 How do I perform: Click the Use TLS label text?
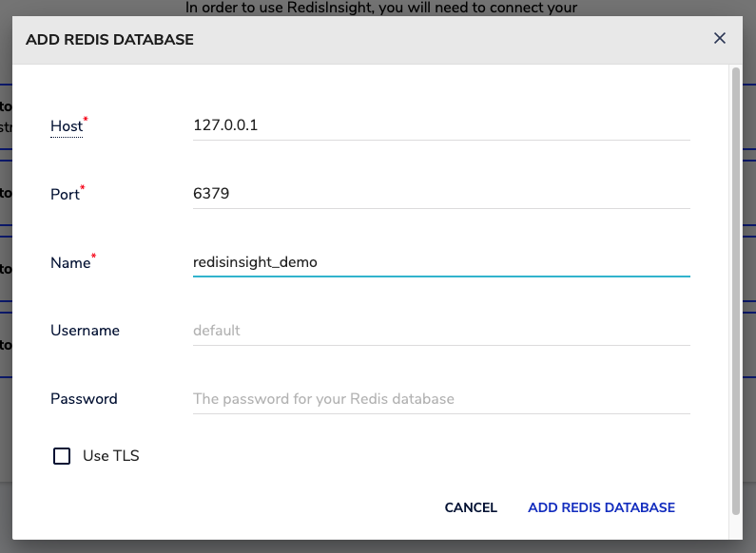(x=110, y=456)
